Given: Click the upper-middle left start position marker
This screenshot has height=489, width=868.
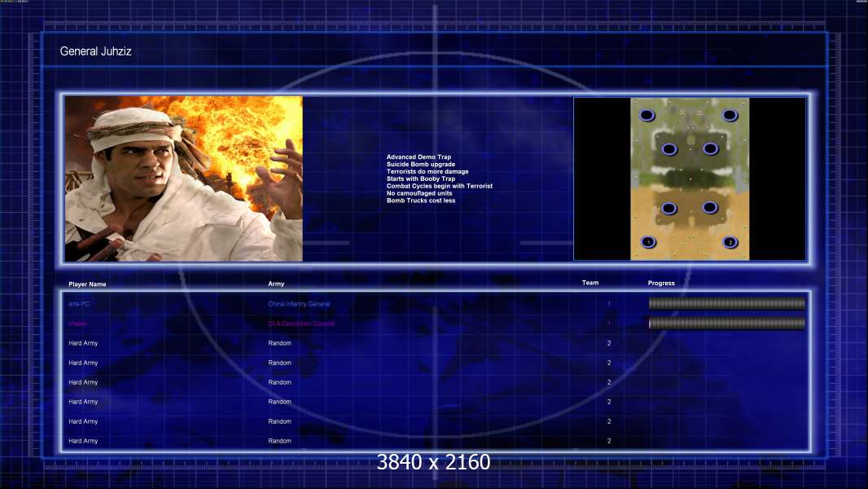Looking at the screenshot, I should 669,149.
